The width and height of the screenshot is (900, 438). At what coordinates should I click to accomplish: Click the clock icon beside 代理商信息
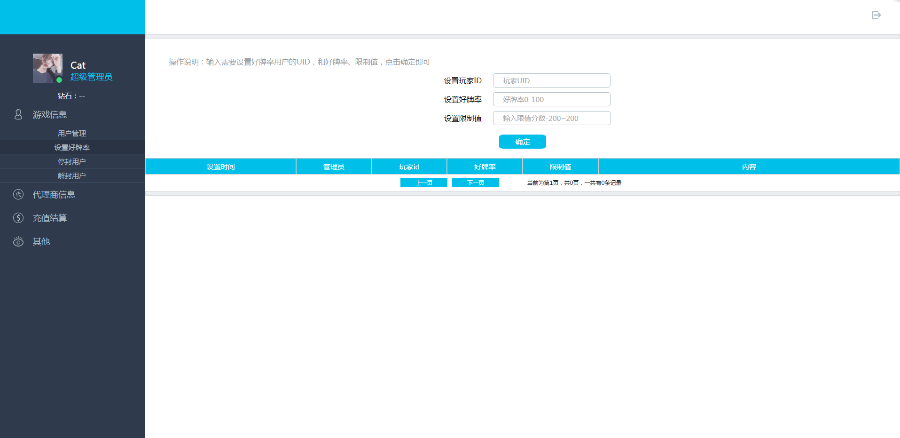[18, 194]
